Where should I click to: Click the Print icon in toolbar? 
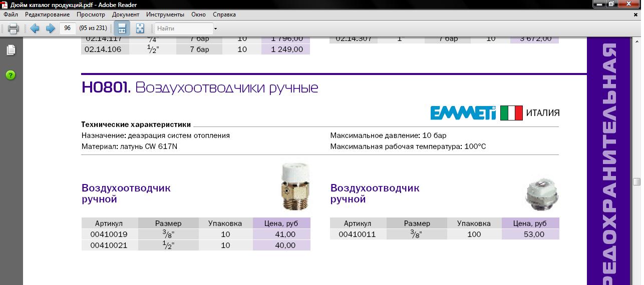[x=13, y=28]
